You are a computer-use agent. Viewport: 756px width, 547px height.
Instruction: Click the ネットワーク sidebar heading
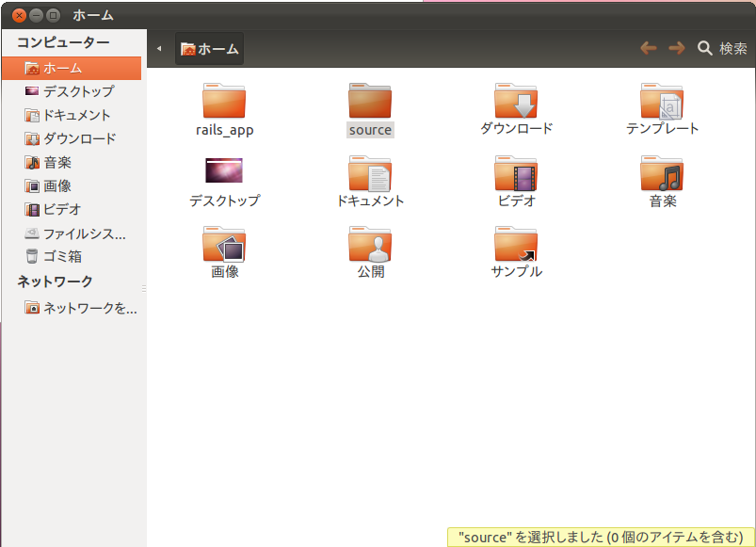55,282
